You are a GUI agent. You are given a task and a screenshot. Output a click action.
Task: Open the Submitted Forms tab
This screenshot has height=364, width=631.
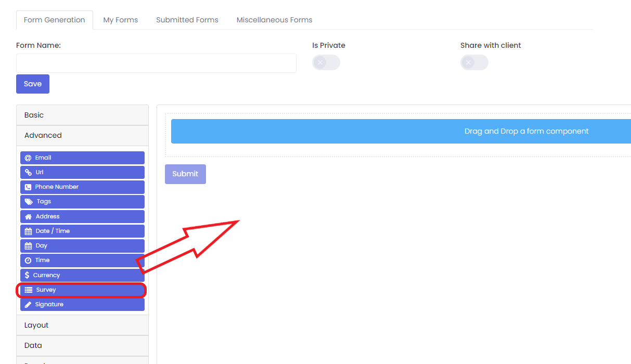tap(187, 20)
